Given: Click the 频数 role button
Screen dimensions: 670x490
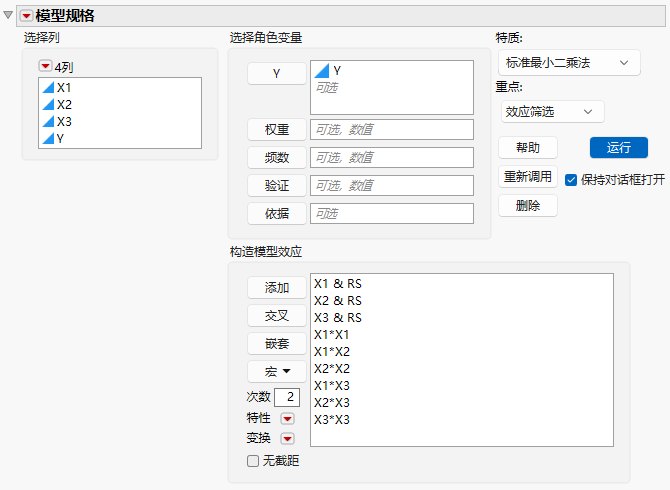Looking at the screenshot, I should (x=276, y=158).
